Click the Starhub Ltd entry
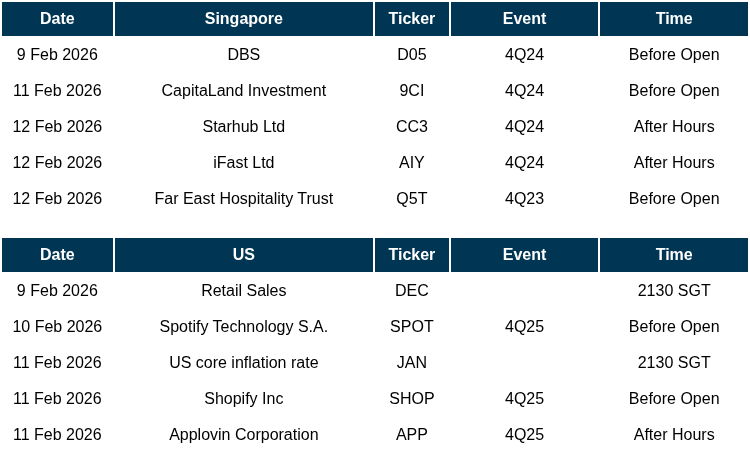This screenshot has width=750, height=454. tap(243, 127)
